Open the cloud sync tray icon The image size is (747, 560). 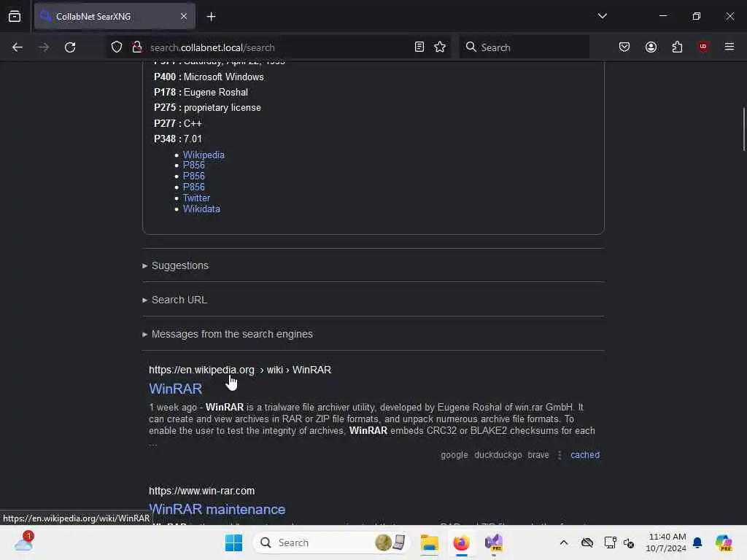[x=587, y=542]
